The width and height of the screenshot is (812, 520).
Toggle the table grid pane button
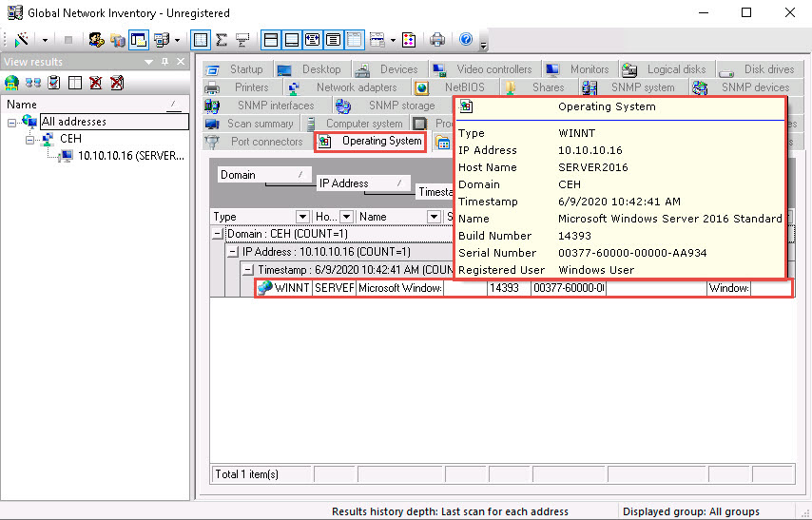coord(355,39)
